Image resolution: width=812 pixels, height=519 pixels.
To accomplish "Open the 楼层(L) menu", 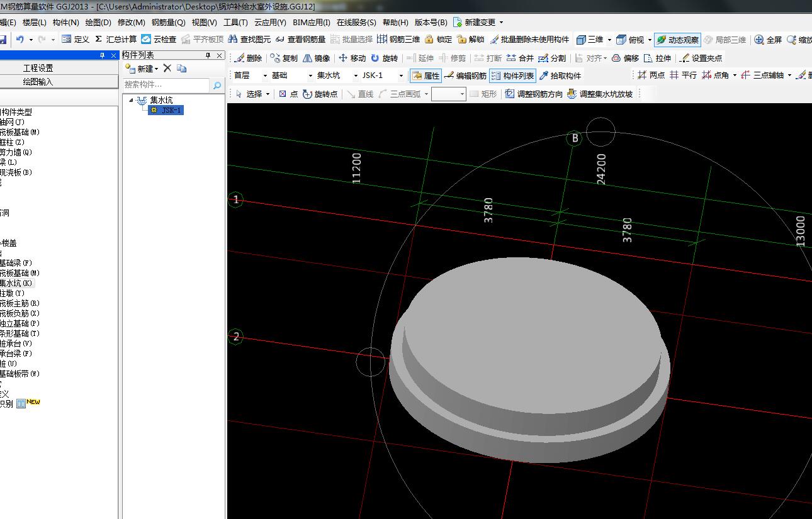I will click(x=35, y=22).
